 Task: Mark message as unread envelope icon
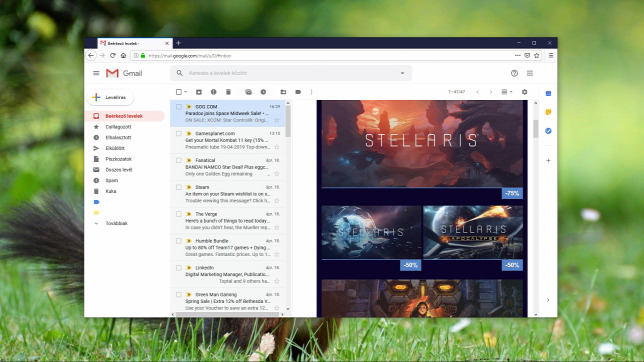[248, 92]
